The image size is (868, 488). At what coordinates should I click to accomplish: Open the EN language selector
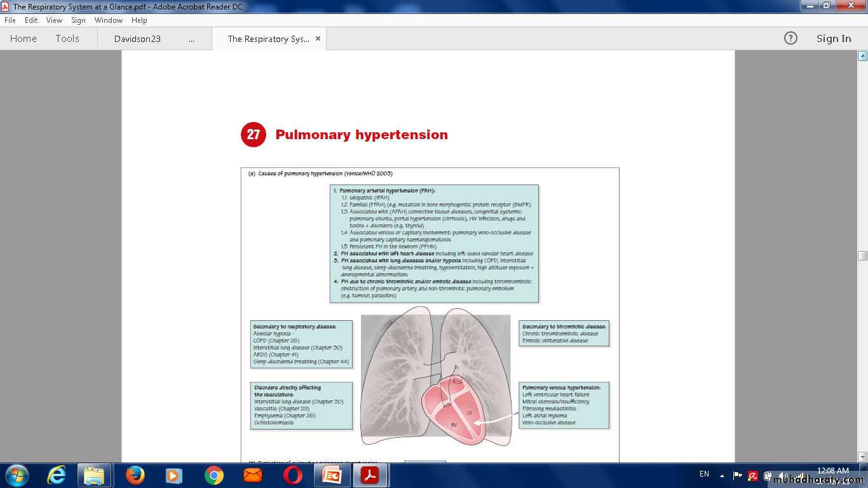point(704,474)
